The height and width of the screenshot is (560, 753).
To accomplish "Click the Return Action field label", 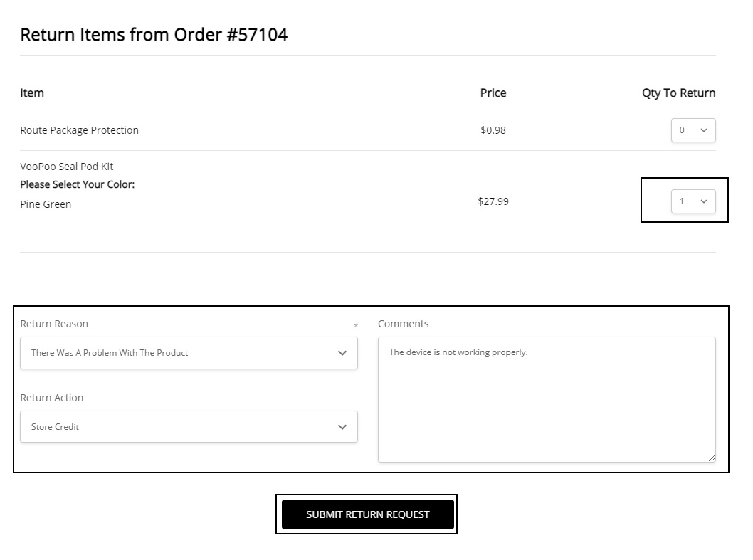I will [x=52, y=398].
